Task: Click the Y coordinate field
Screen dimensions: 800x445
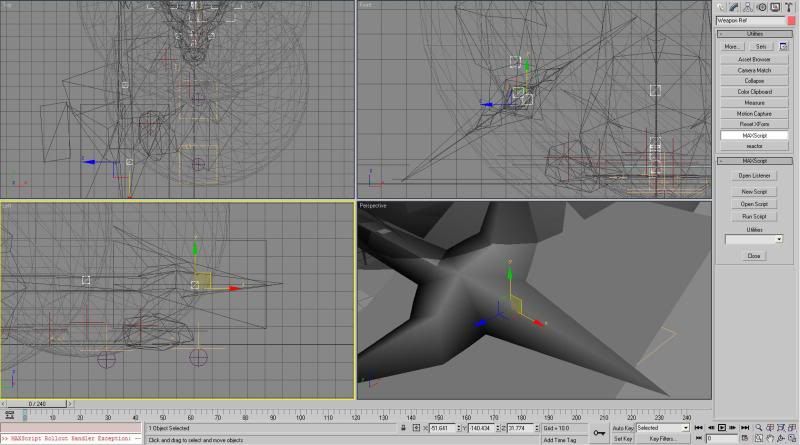Action: click(482, 428)
